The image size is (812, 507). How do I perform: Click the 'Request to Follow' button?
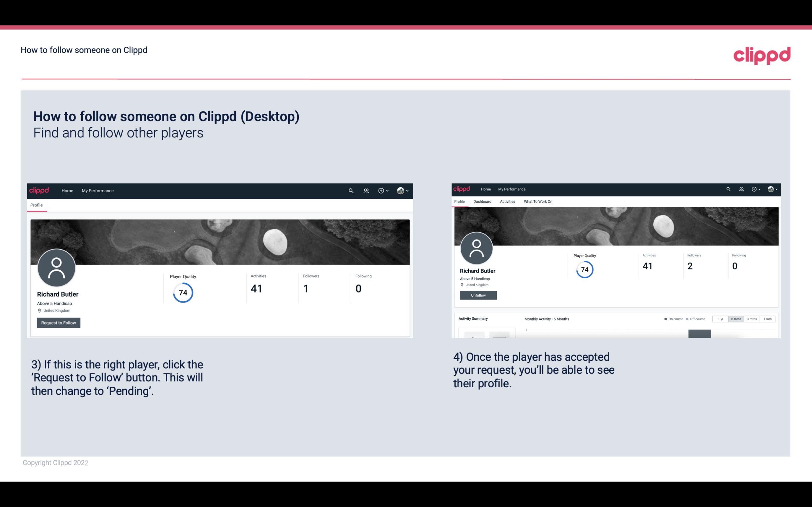coord(58,322)
